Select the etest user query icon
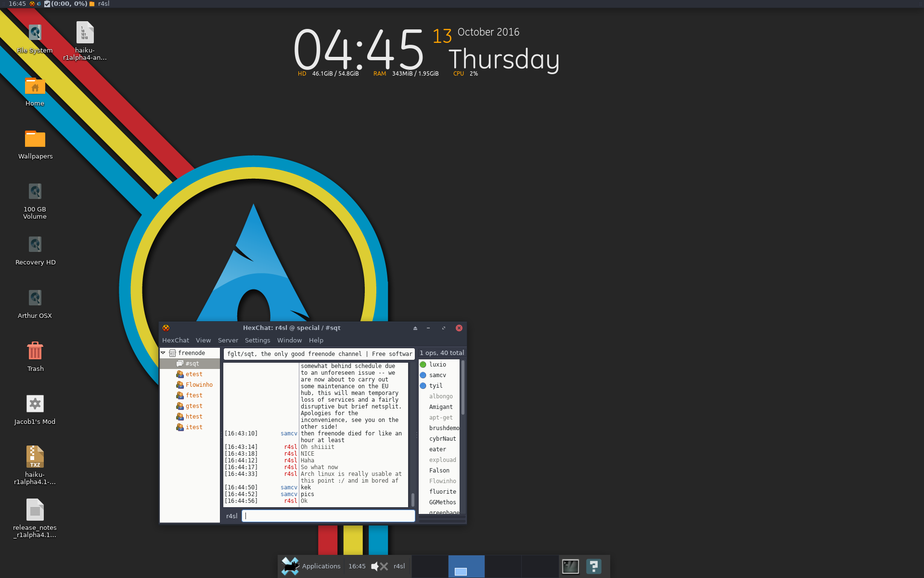Viewport: 924px width, 578px height. pyautogui.click(x=180, y=374)
